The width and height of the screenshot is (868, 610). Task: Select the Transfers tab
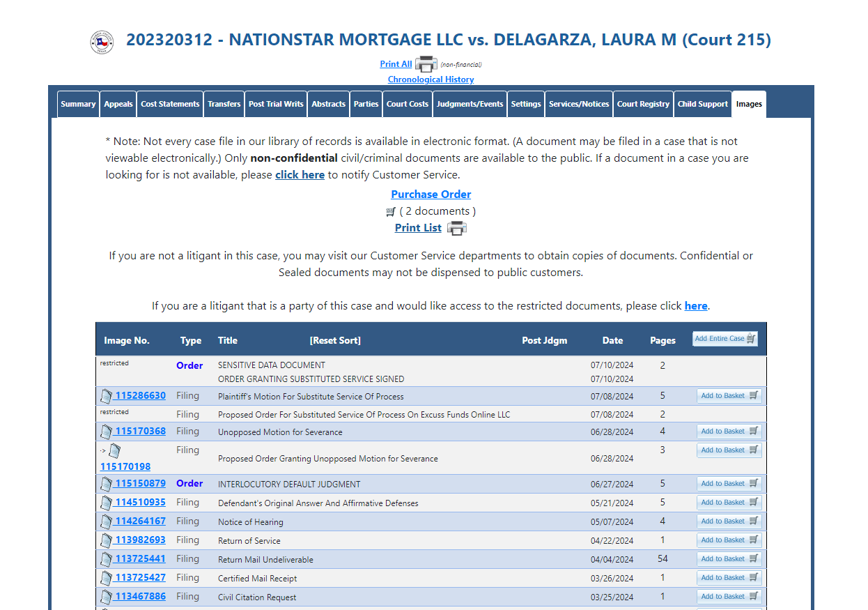pos(224,104)
